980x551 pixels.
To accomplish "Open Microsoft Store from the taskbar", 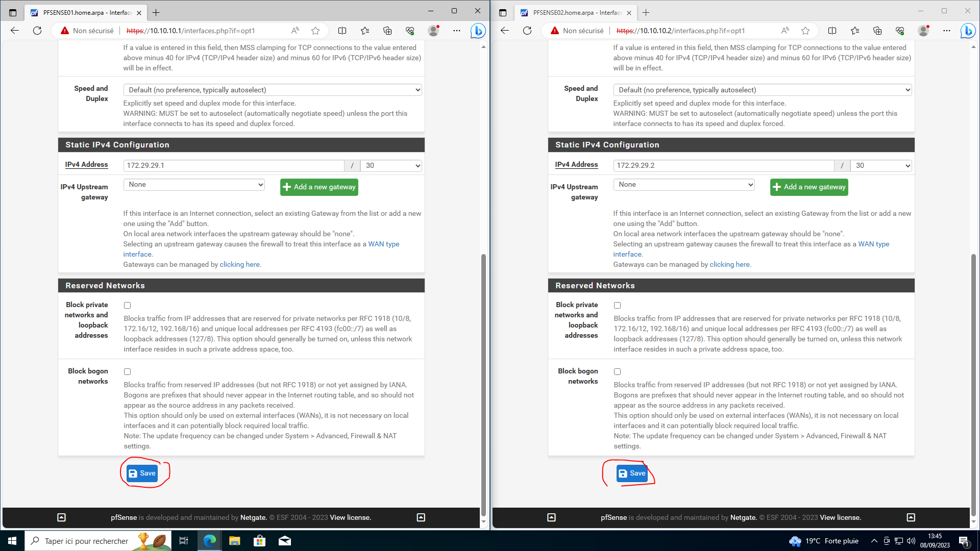I will coord(259,541).
